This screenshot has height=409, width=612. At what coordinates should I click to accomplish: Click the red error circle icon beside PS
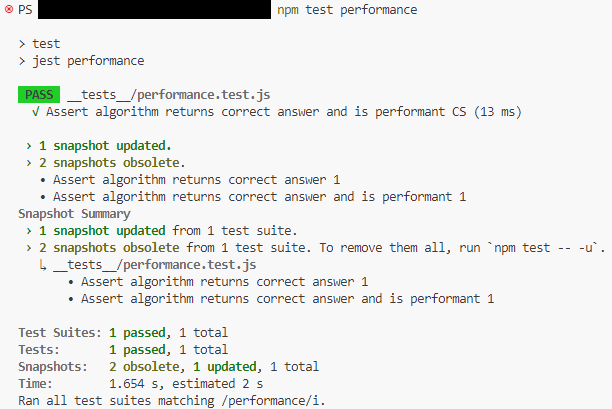click(8, 9)
